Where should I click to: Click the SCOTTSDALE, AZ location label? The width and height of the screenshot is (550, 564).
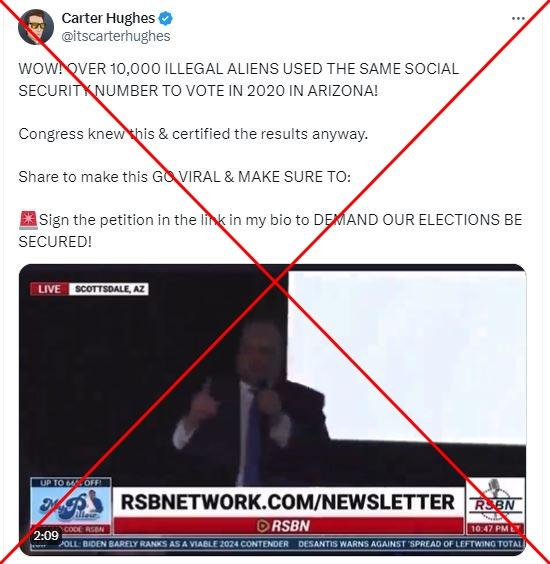click(108, 289)
